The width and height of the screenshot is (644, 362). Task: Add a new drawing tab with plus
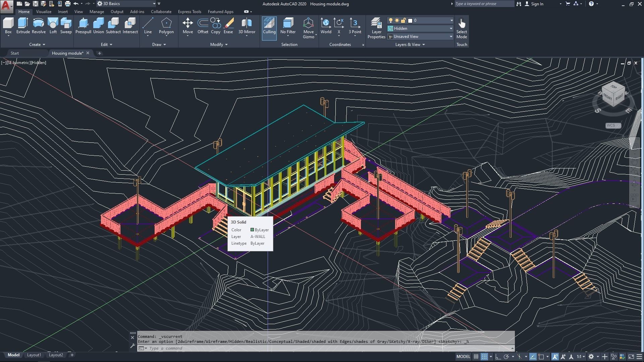click(99, 53)
